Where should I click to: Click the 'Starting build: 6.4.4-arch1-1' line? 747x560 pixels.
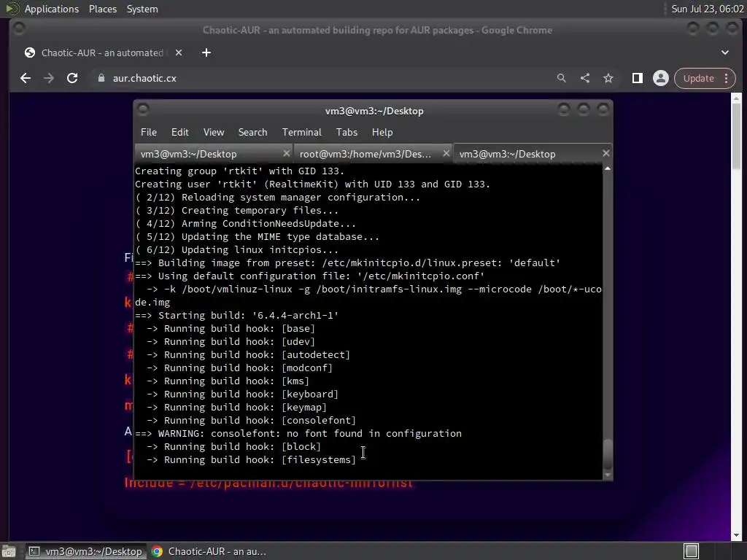(237, 315)
